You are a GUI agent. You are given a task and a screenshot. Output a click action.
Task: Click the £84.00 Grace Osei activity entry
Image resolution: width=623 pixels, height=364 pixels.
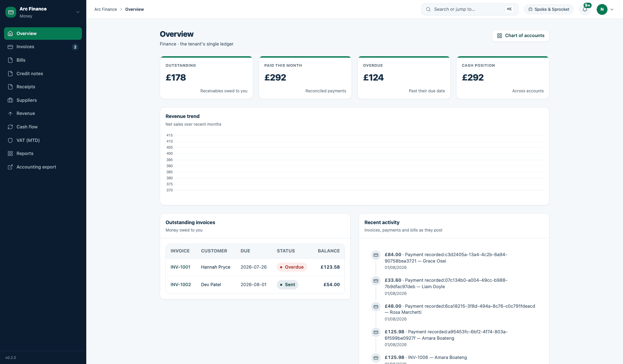tap(454, 261)
